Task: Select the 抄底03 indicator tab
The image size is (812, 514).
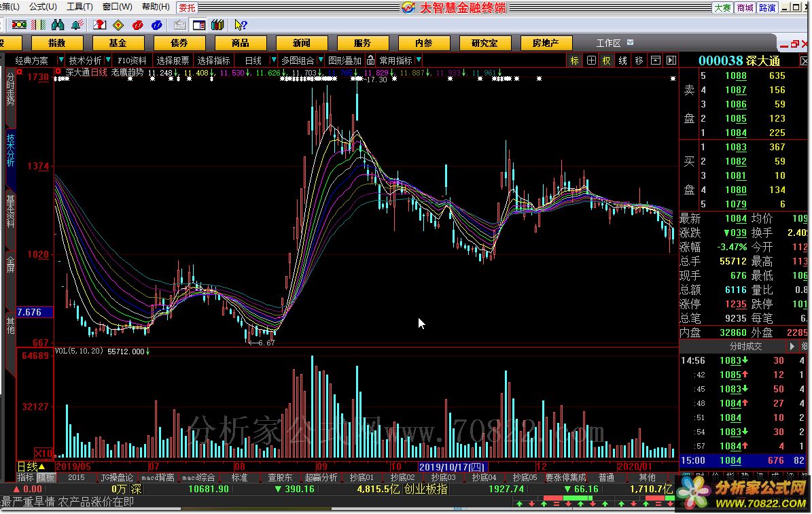Action: coord(443,478)
